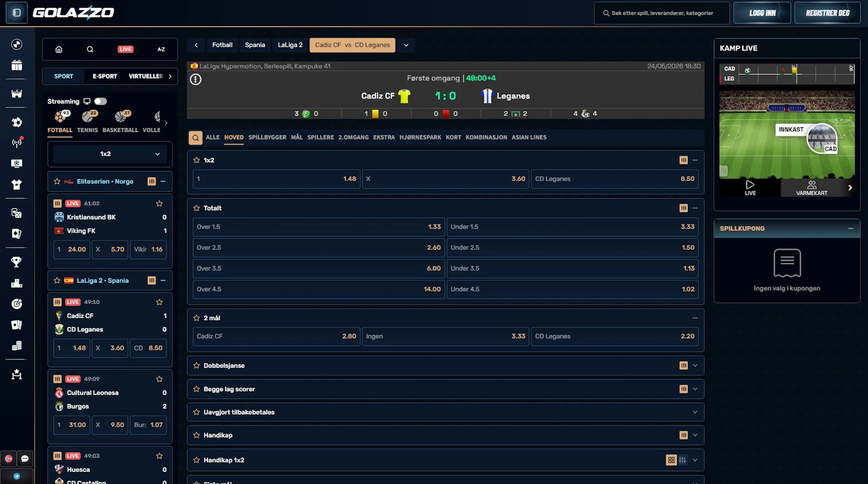Switch to the ALLE markets tab
Image resolution: width=868 pixels, height=484 pixels.
click(213, 138)
